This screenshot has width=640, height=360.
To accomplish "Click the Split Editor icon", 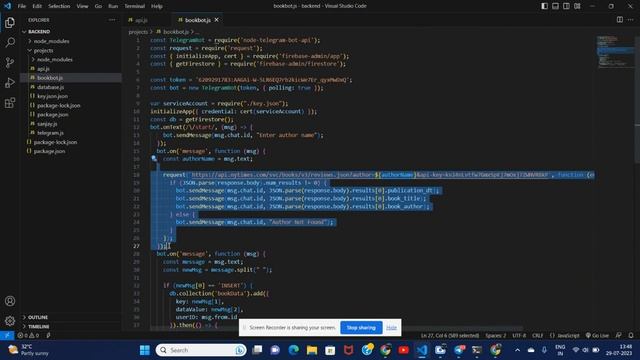I will [x=620, y=20].
